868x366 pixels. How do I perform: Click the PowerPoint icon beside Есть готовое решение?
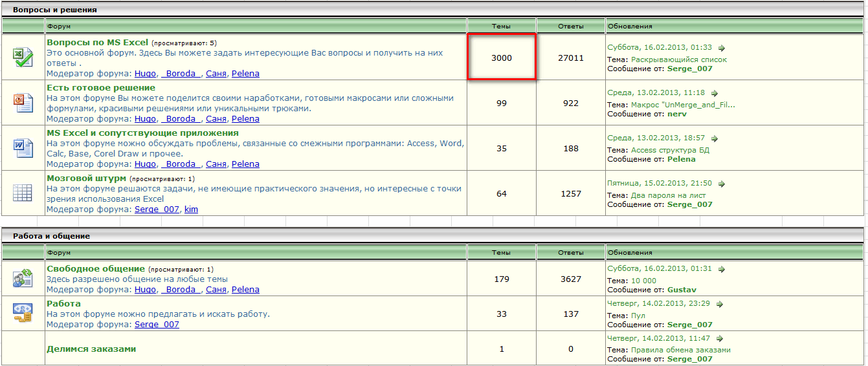[23, 103]
